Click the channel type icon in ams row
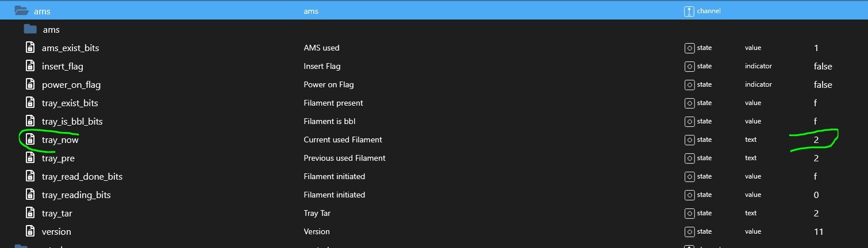Screen dimensions: 868x248 point(689,10)
